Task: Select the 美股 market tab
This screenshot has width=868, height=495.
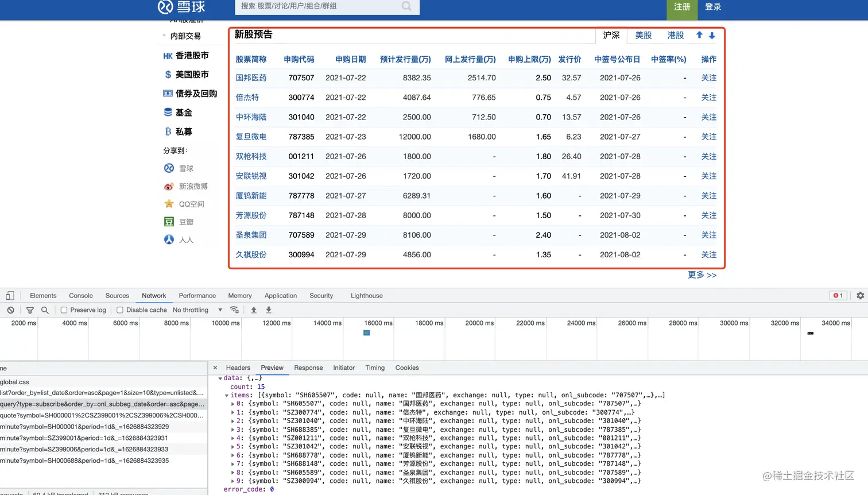Action: [644, 36]
